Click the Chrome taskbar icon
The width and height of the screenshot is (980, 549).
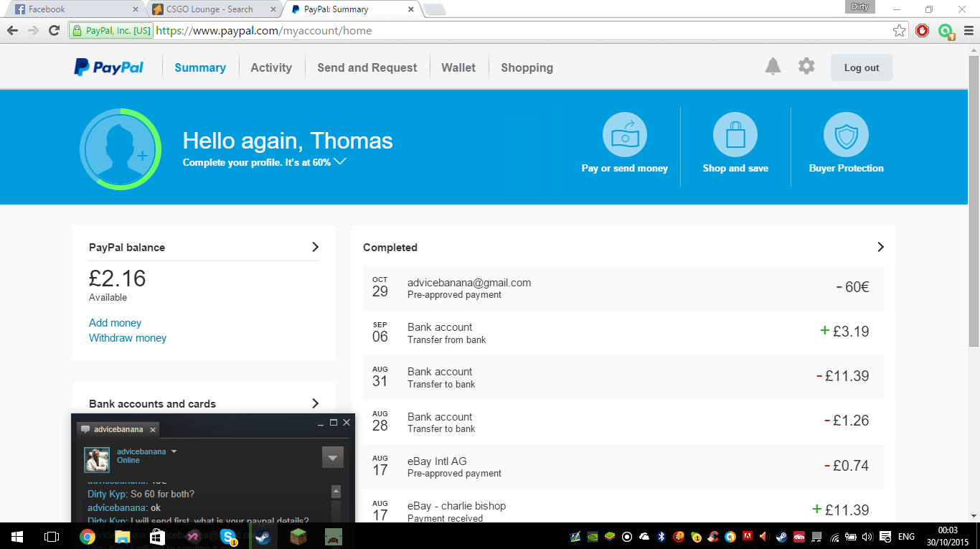click(x=88, y=536)
